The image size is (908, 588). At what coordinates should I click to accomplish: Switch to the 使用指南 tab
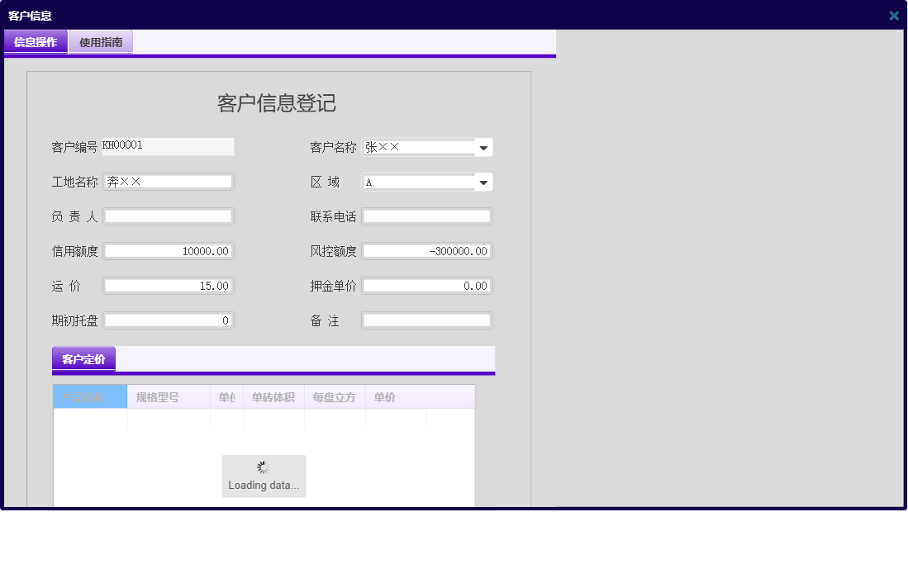(x=100, y=40)
